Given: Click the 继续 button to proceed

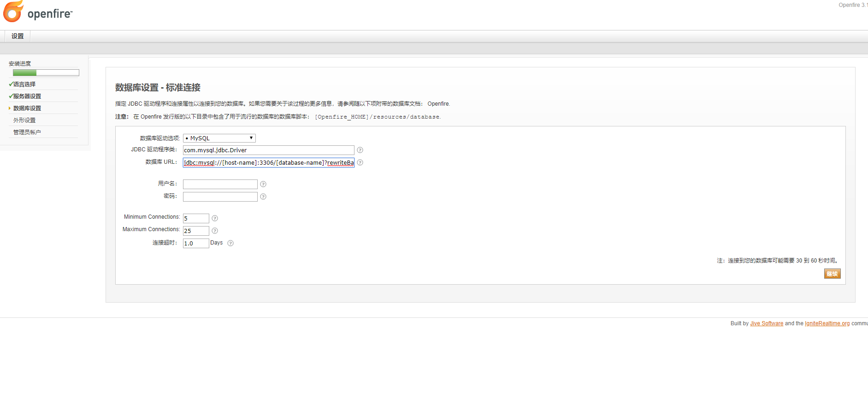Looking at the screenshot, I should (x=832, y=273).
